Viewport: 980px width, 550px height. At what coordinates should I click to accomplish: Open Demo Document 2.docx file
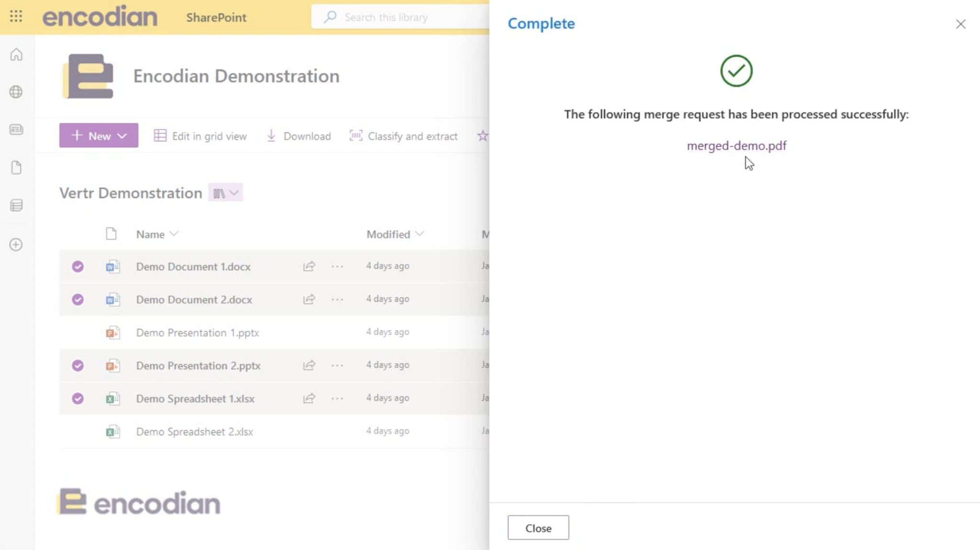[x=194, y=299]
